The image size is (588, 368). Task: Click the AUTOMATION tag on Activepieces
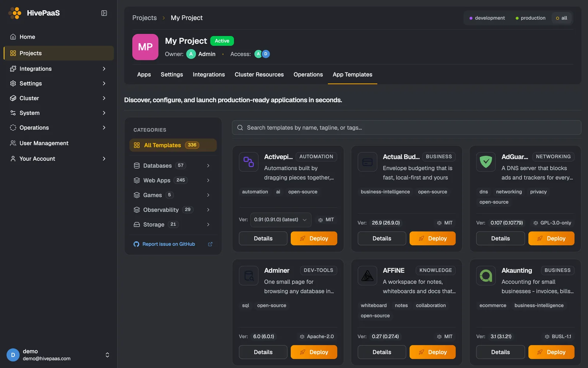point(316,157)
